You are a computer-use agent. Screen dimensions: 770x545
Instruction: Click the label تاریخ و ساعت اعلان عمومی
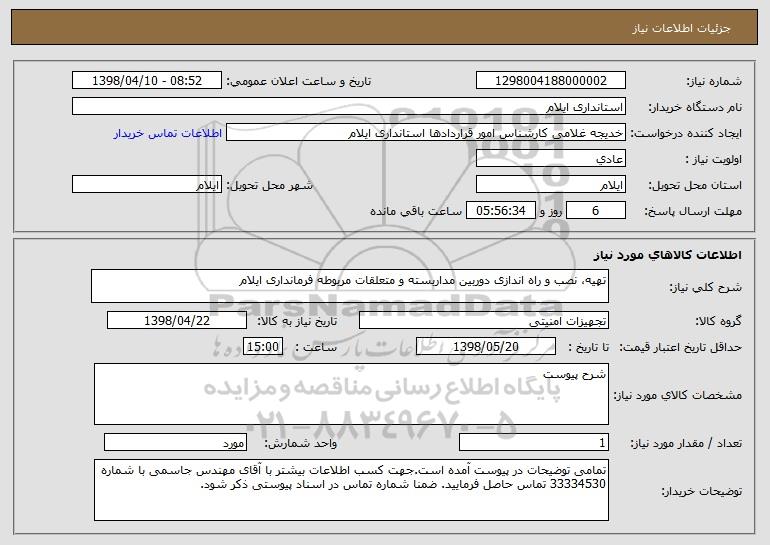[299, 82]
